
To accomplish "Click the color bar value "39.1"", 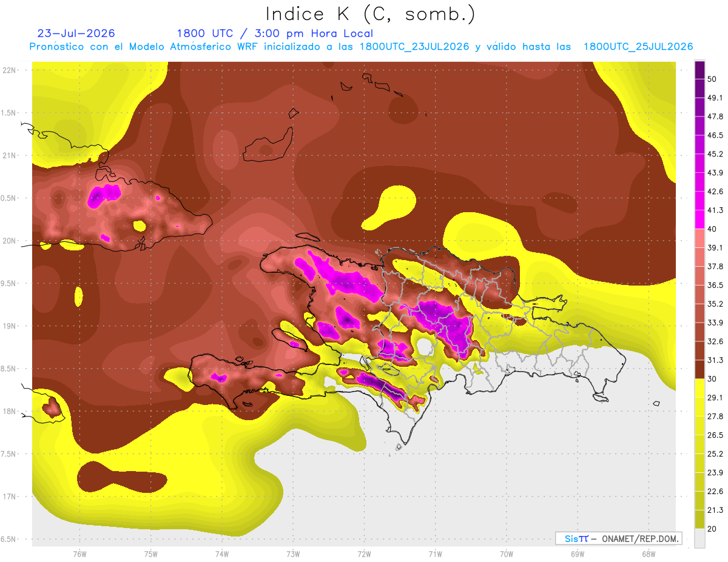I will click(715, 247).
